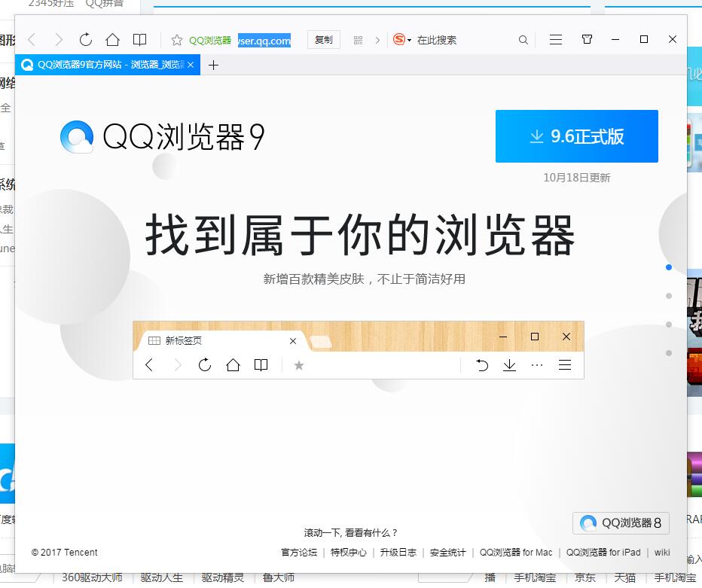
Task: Click the QQ浏览器9 cloud logo
Action: [x=77, y=136]
